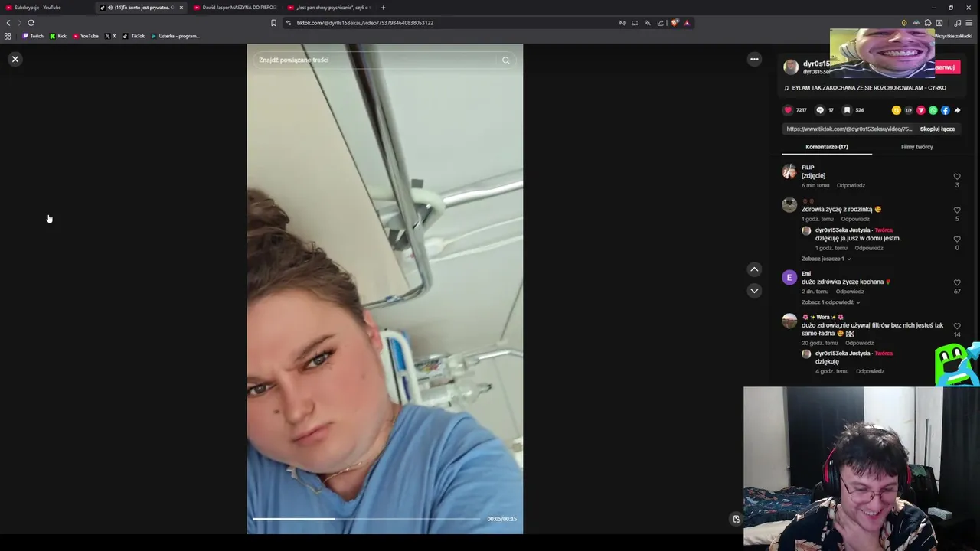Open the browser extensions puzzle icon
Viewport: 980px width, 551px height.
coord(928,23)
